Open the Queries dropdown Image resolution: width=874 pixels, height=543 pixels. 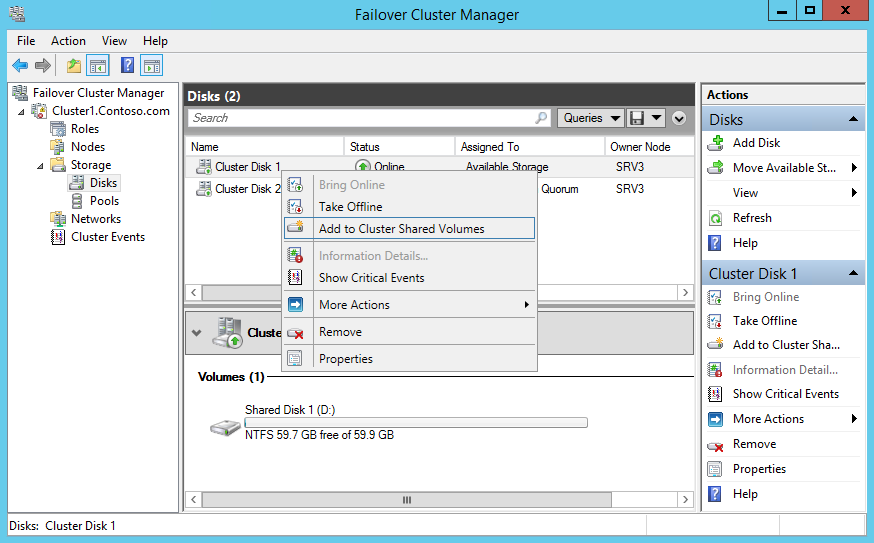tap(590, 118)
